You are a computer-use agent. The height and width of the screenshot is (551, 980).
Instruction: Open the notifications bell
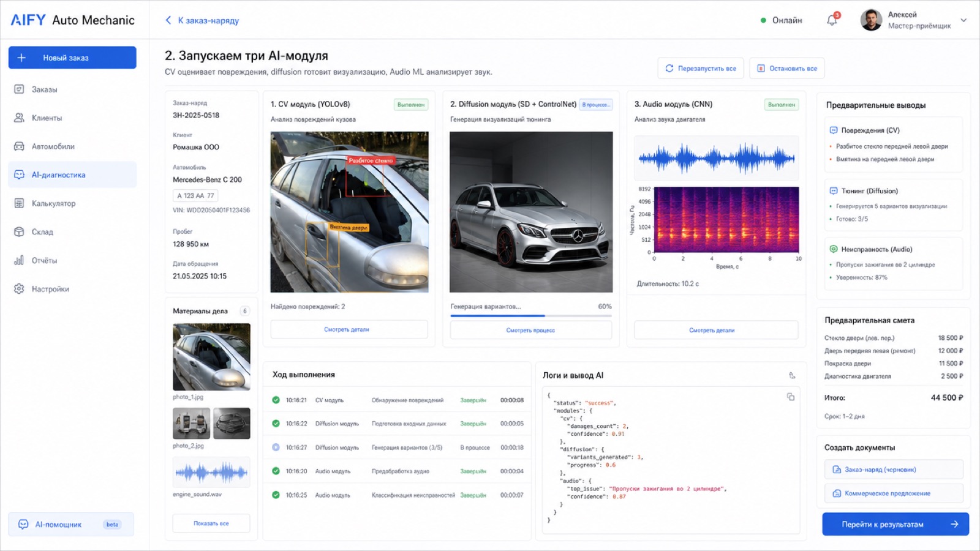coord(832,20)
